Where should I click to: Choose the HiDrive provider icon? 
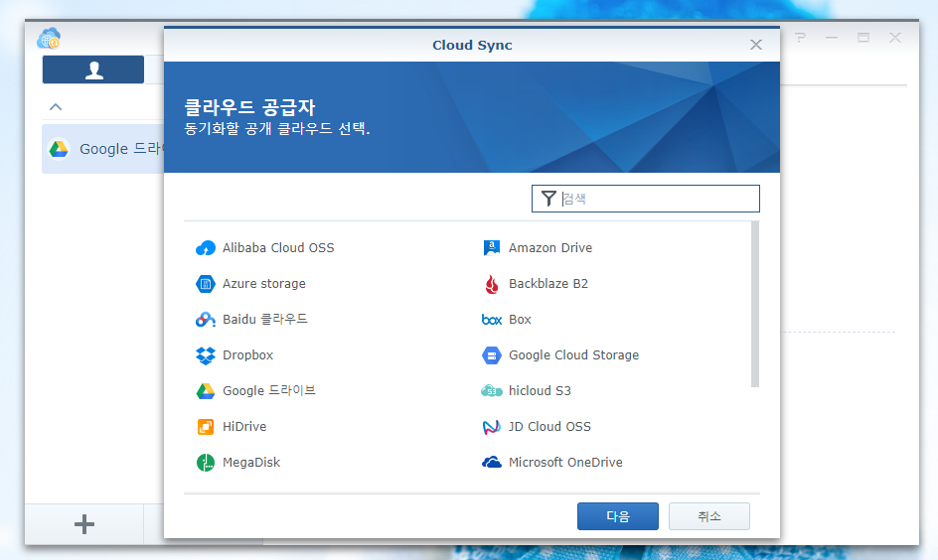click(206, 427)
